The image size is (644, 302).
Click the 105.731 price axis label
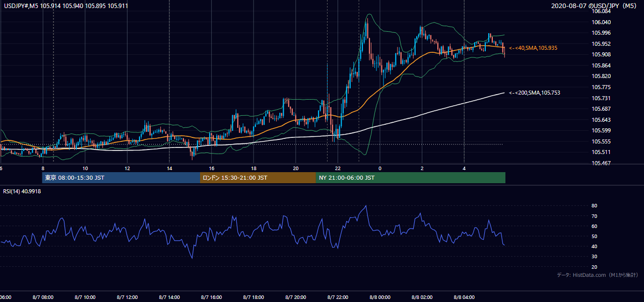(601, 98)
